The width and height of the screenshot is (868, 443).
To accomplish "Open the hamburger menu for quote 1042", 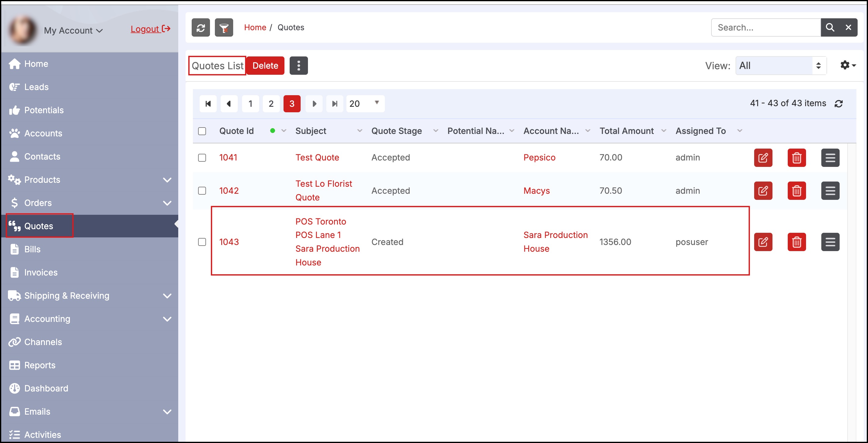I will [830, 191].
